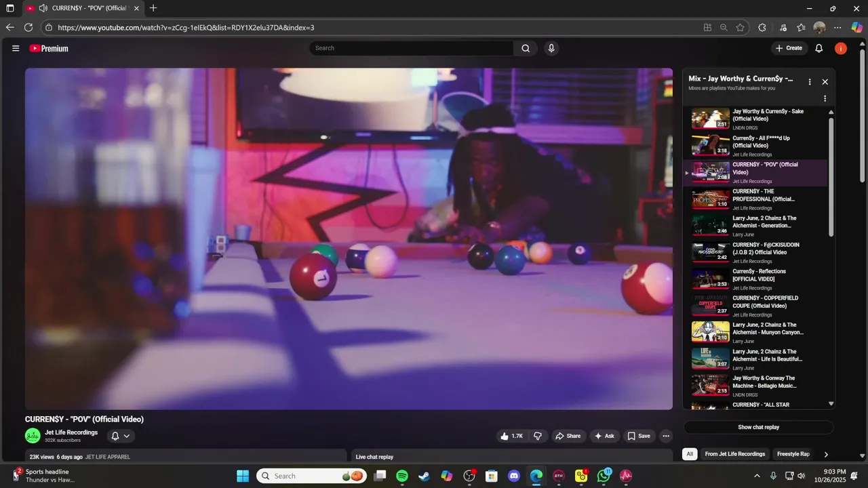Viewport: 868px width, 488px height.
Task: Go to YouTube Premium home logo
Action: pyautogui.click(x=49, y=48)
